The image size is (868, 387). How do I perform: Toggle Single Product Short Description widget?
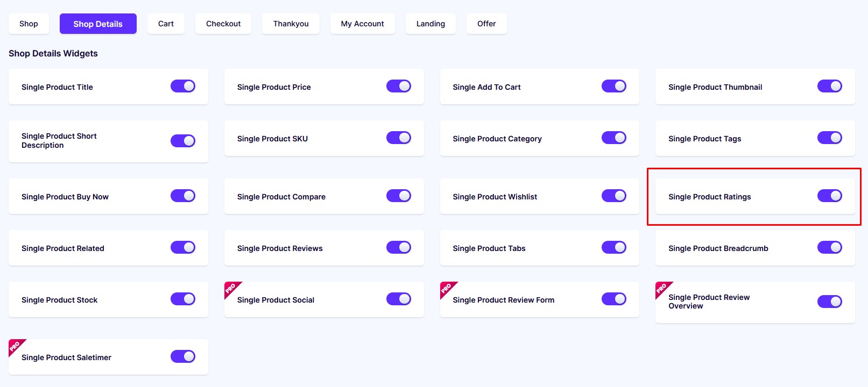pyautogui.click(x=183, y=141)
